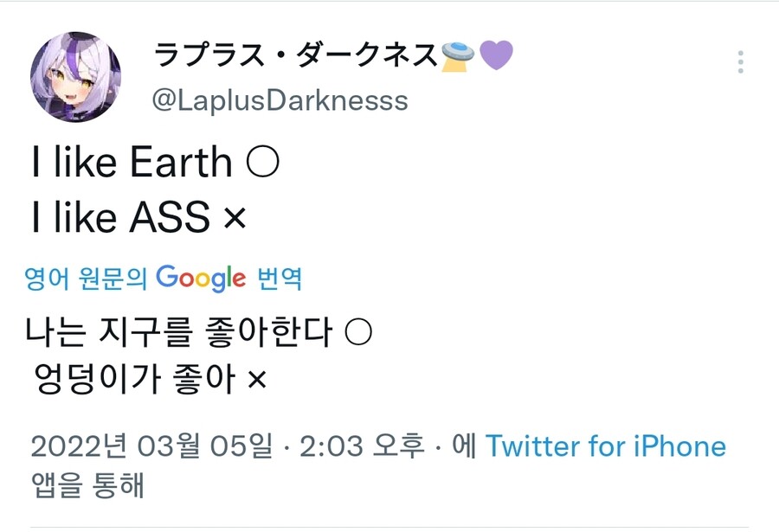Screen dimensions: 779x532
Task: Click the Google logo in translation line
Action: 201,278
